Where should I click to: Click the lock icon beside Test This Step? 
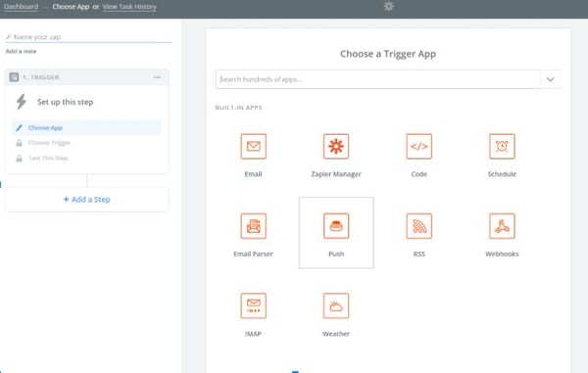click(20, 158)
